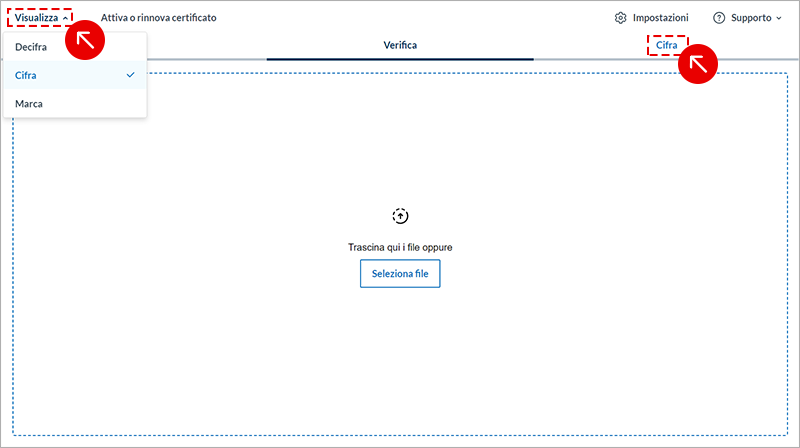
Task: Collapse the Visualizza menu using its chevron
Action: pos(66,18)
